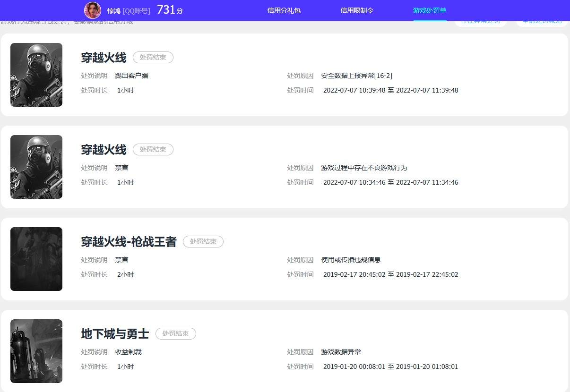Open the 信用分礼包 tab
The image size is (570, 392).
pos(284,10)
